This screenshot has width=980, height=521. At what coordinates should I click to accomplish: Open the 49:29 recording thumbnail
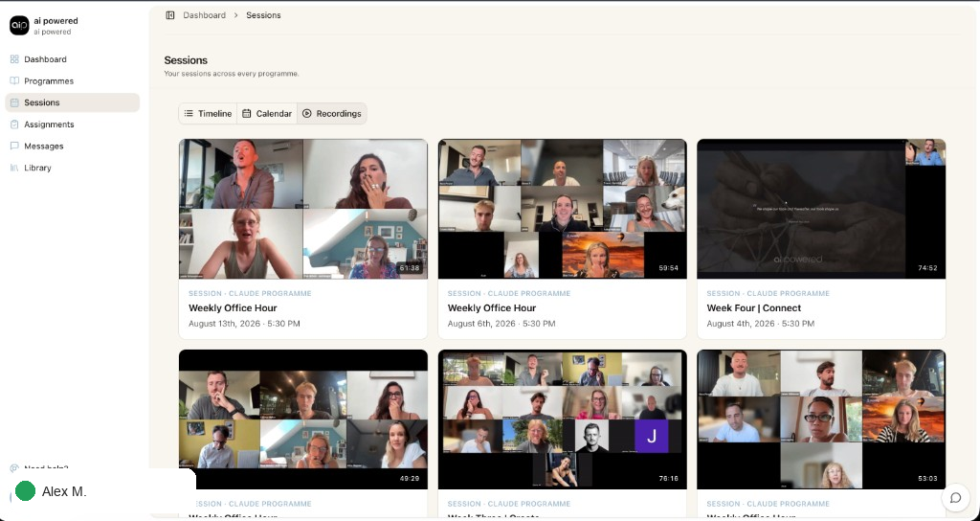click(303, 419)
